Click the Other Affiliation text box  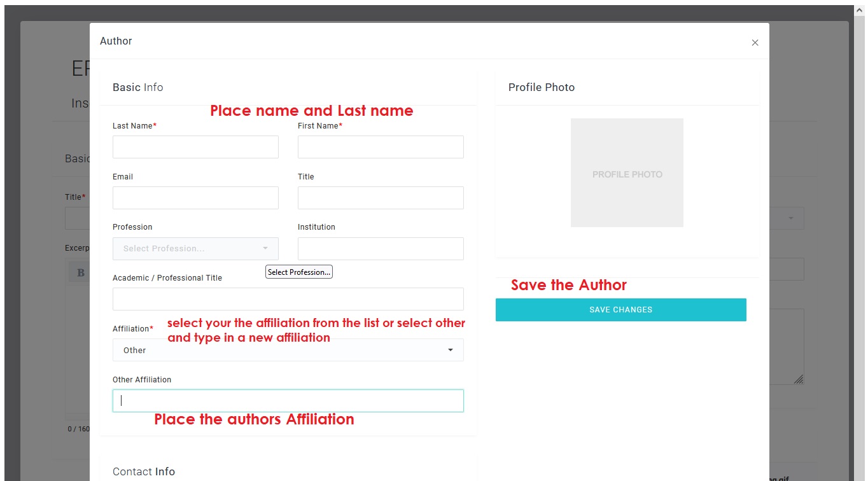coord(288,401)
